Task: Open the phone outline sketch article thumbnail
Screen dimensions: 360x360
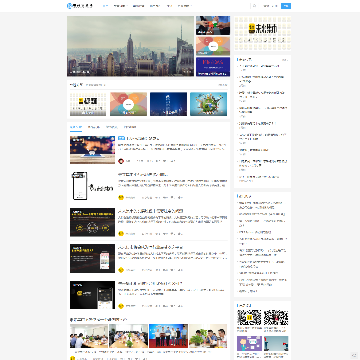Action: click(92, 186)
